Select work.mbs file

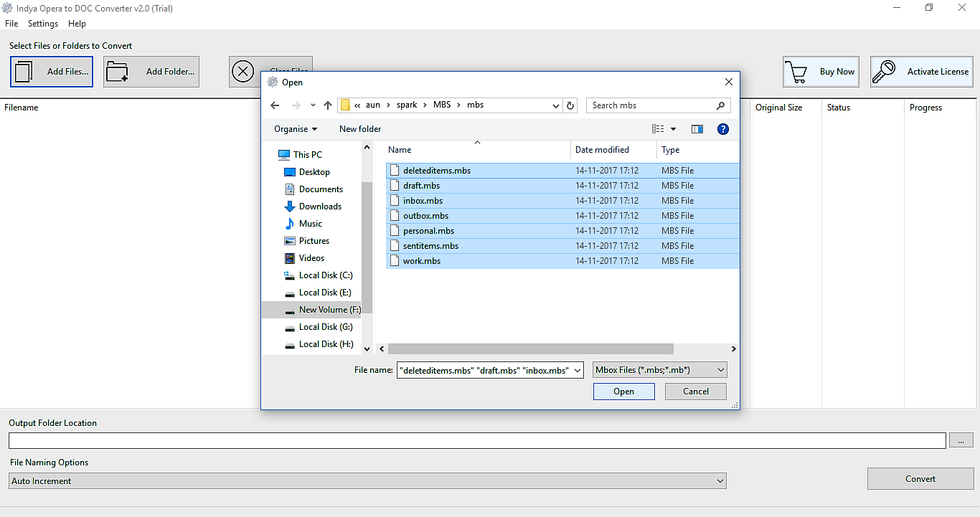[x=562, y=261]
